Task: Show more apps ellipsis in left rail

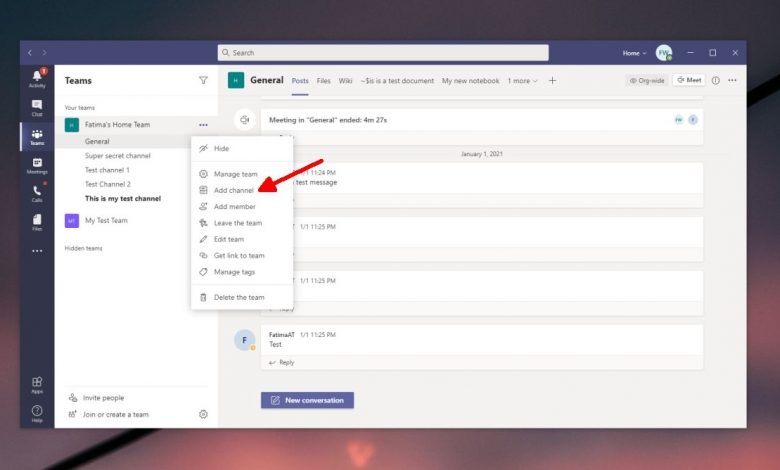Action: pyautogui.click(x=37, y=251)
